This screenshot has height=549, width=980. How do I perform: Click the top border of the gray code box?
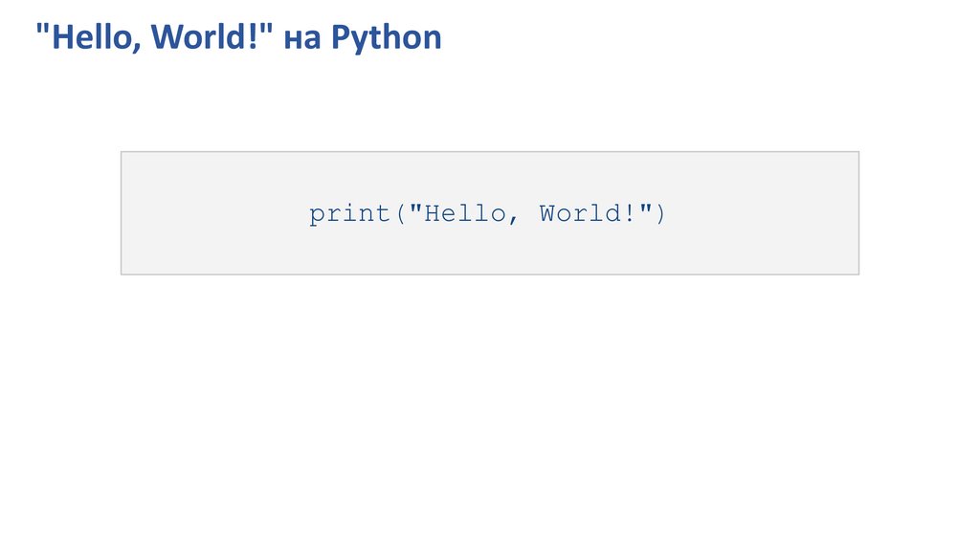point(490,151)
